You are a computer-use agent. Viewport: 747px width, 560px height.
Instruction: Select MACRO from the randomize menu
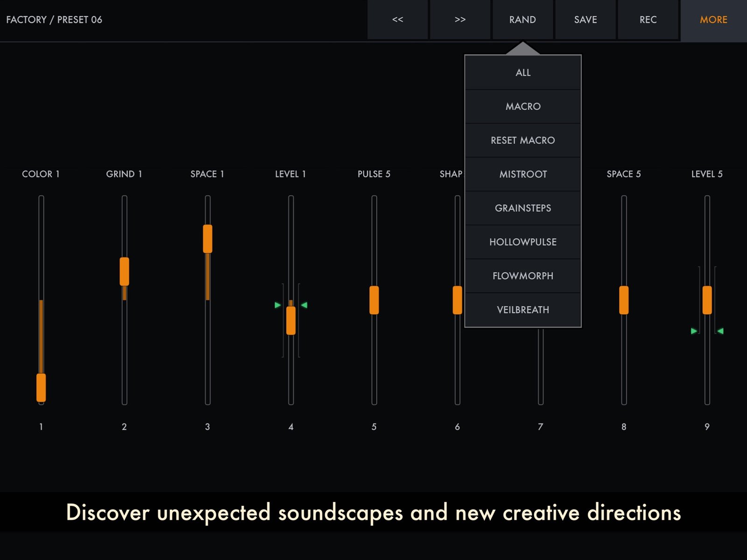click(523, 106)
